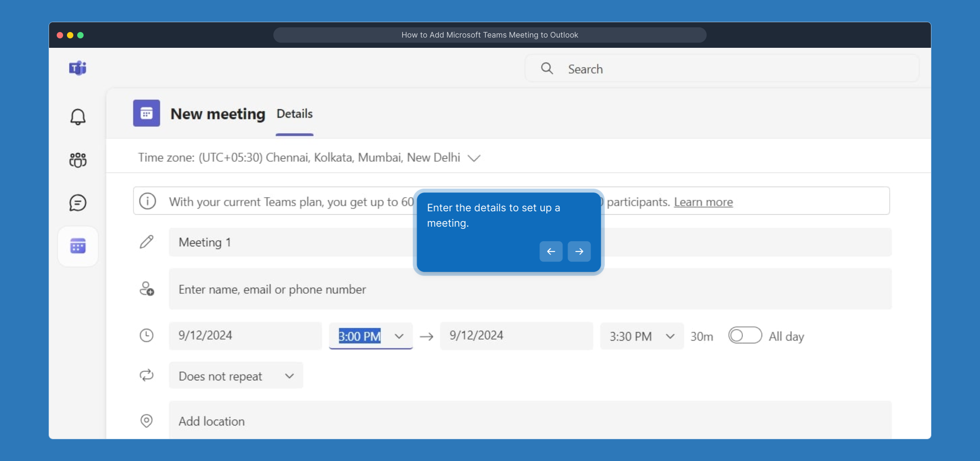The image size is (980, 461).
Task: Go to previous tooltip step arrow
Action: click(x=551, y=251)
